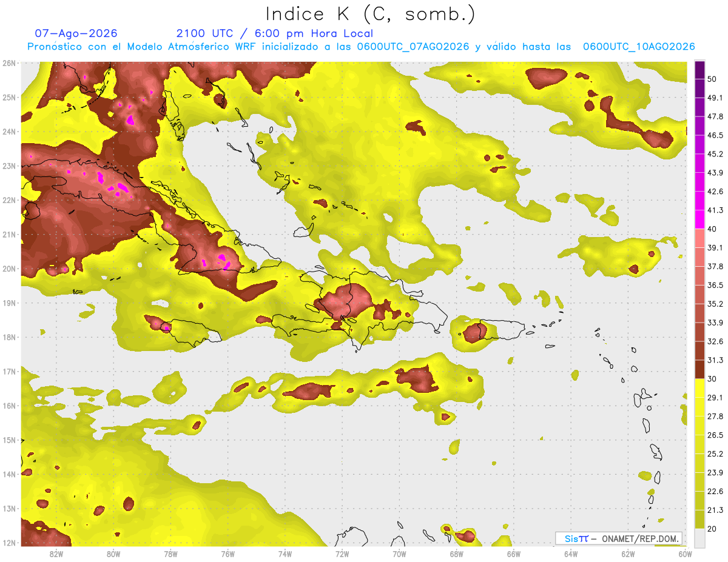Select the '62W' longitude label
The image size is (728, 562).
[628, 554]
